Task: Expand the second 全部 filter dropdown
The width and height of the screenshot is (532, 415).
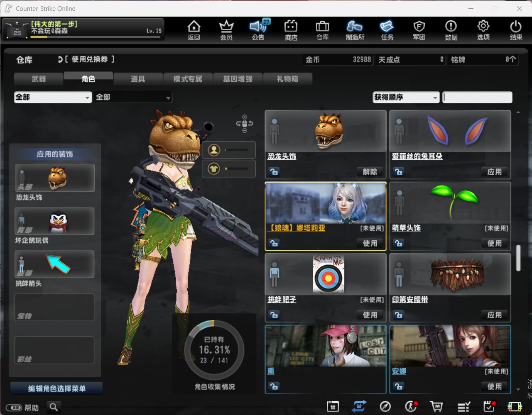Action: (133, 98)
